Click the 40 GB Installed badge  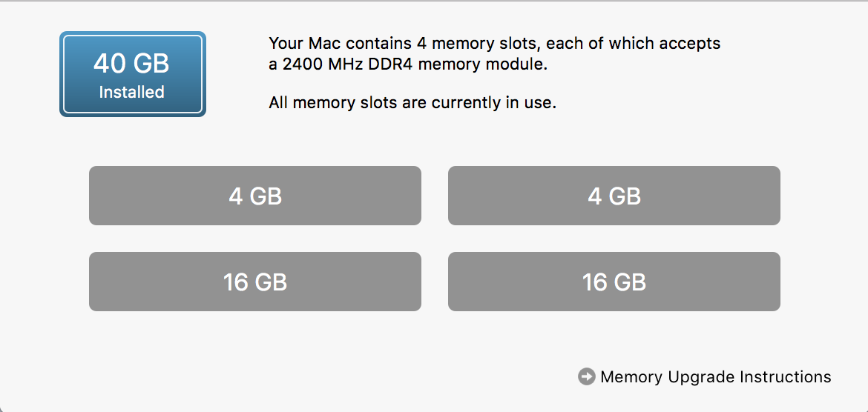pyautogui.click(x=133, y=74)
